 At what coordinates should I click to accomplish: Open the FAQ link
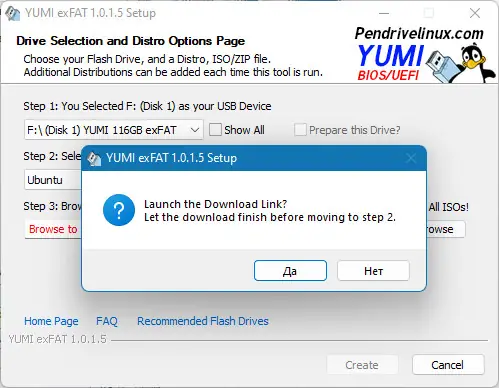click(x=107, y=321)
